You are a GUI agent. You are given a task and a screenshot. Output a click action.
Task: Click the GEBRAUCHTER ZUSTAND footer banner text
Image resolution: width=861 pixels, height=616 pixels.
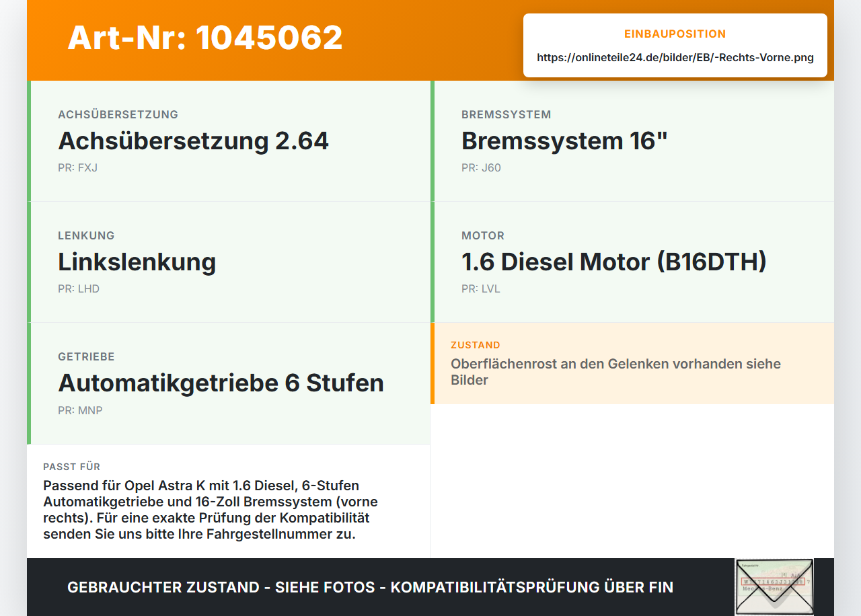point(370,587)
